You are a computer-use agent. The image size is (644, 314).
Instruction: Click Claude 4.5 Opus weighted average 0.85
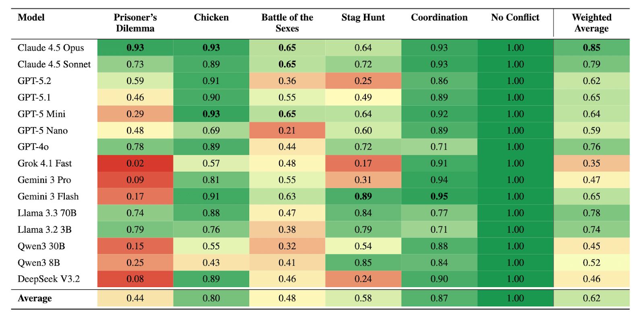tap(591, 48)
